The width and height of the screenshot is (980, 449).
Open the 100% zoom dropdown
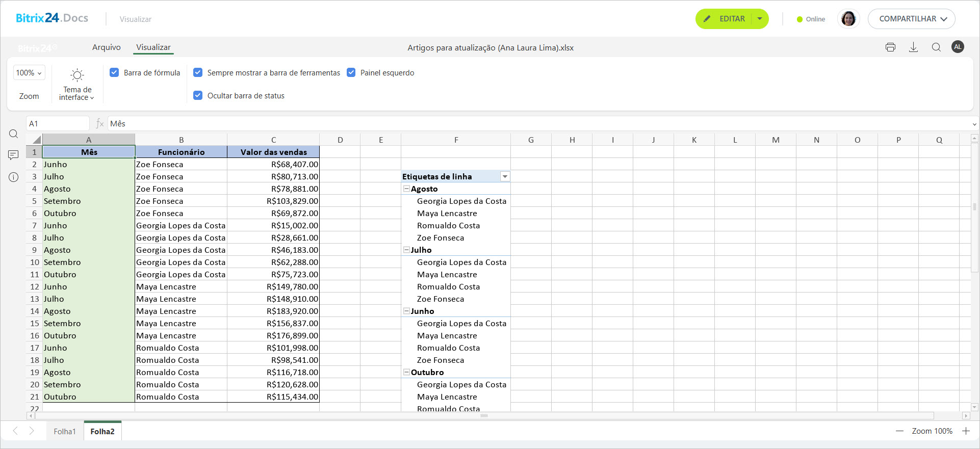[x=29, y=73]
